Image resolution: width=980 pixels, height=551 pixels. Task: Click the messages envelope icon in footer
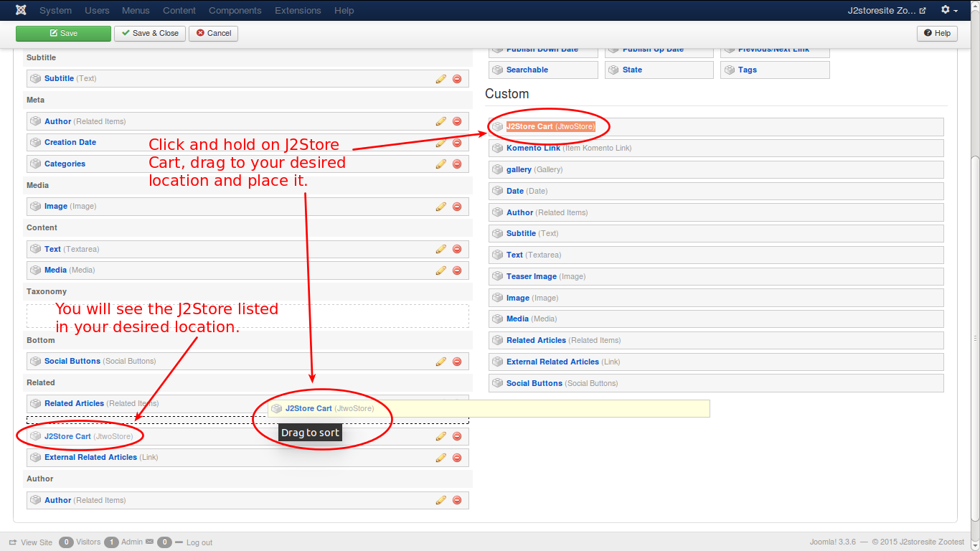[x=150, y=542]
